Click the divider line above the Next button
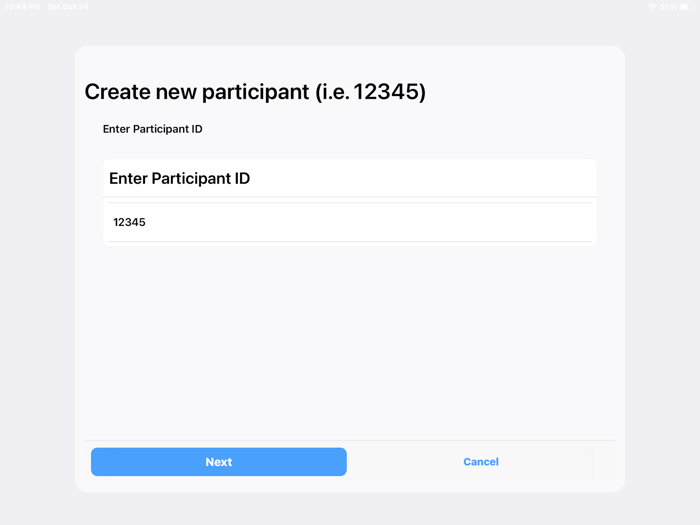700x525 pixels. click(x=350, y=440)
